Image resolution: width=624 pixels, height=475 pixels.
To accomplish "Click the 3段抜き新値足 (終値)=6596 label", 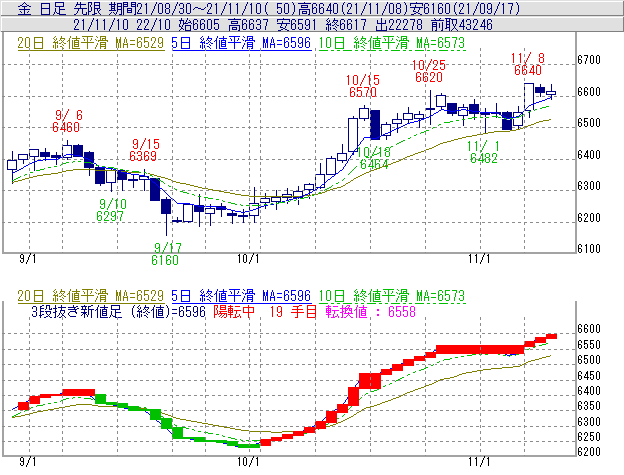I will pyautogui.click(x=118, y=311).
